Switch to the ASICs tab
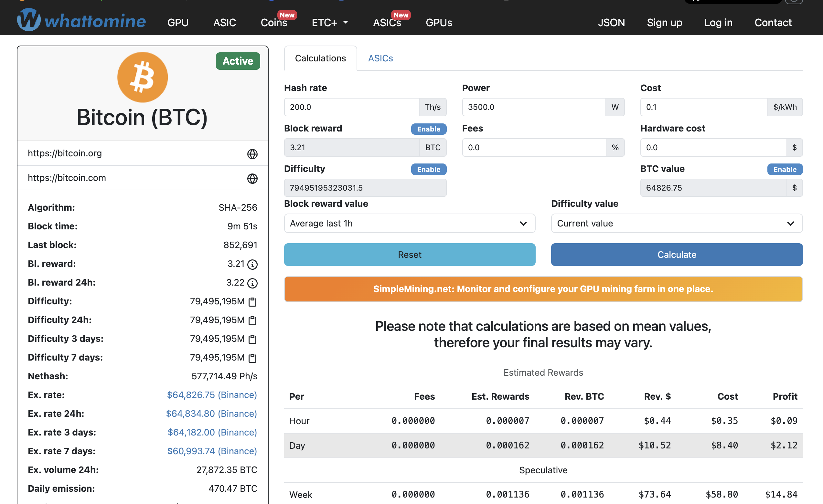 click(380, 58)
